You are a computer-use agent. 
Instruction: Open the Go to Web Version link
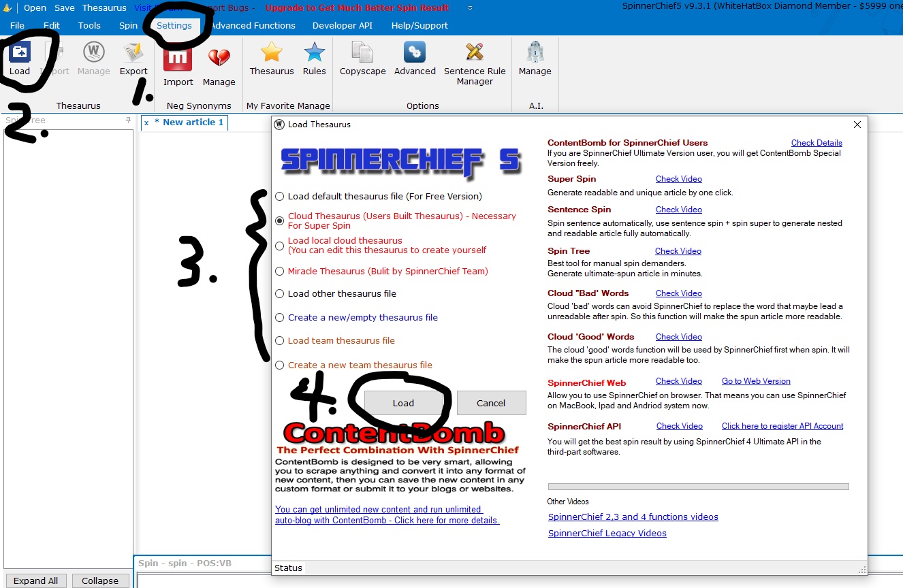coord(756,381)
